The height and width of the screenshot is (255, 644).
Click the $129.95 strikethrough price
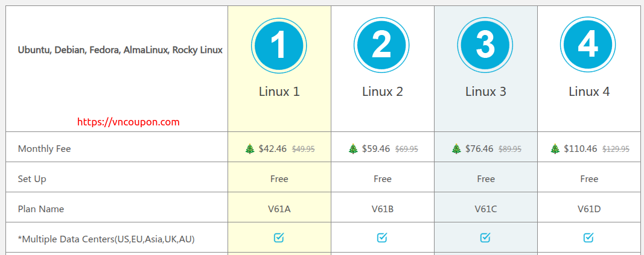click(x=616, y=149)
